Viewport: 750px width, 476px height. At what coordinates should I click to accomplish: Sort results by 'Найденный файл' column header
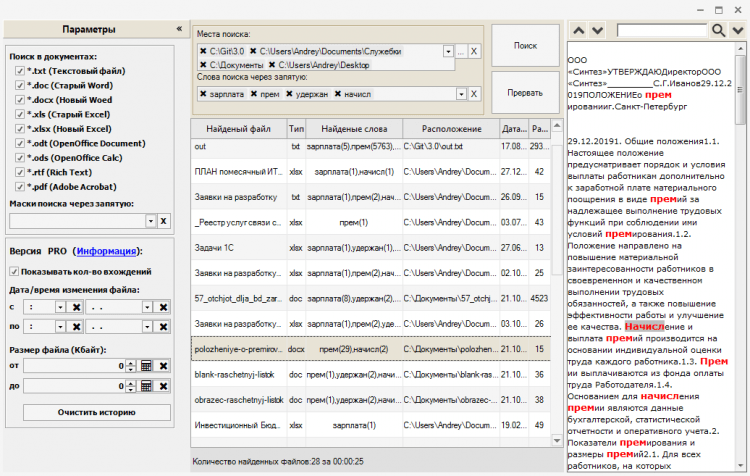click(238, 129)
